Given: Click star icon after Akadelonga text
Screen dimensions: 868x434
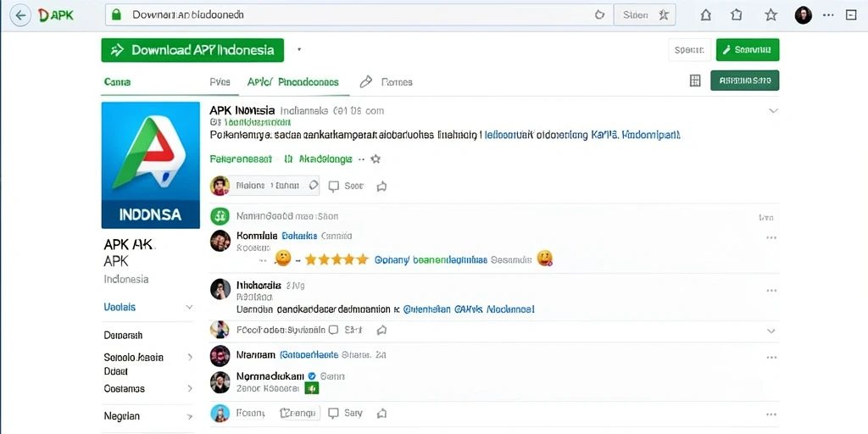Looking at the screenshot, I should tap(376, 159).
